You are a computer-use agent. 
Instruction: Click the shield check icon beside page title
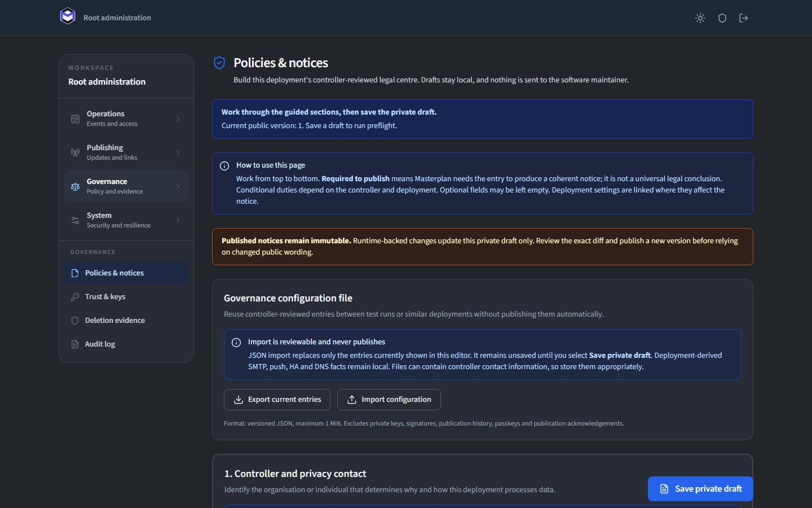tap(219, 63)
